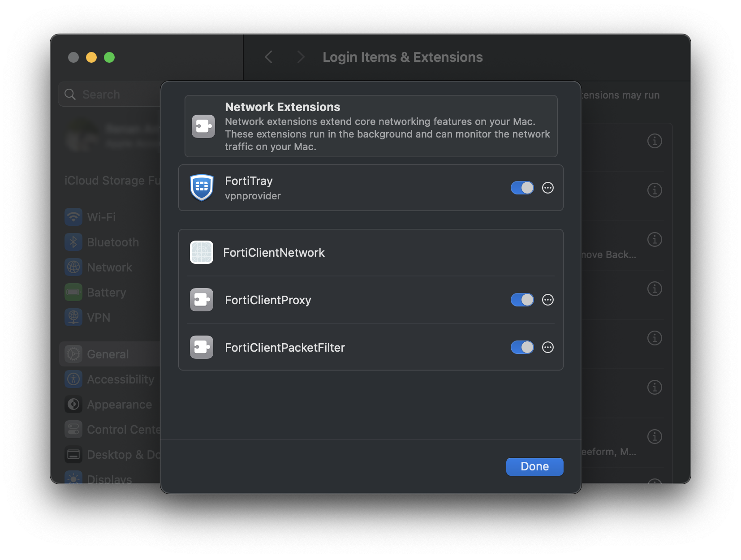Click the info button beside 'eeform, M...'
This screenshot has height=560, width=741.
(x=655, y=437)
